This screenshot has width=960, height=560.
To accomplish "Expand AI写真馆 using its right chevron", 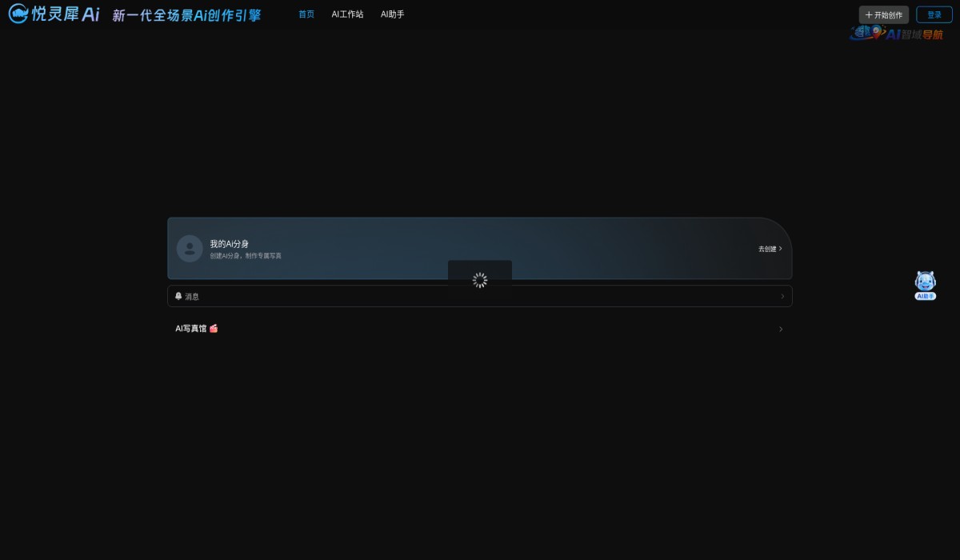I will point(781,329).
